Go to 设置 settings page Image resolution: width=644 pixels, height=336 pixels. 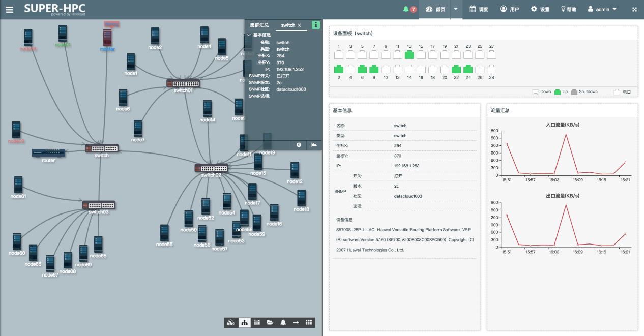click(x=540, y=9)
